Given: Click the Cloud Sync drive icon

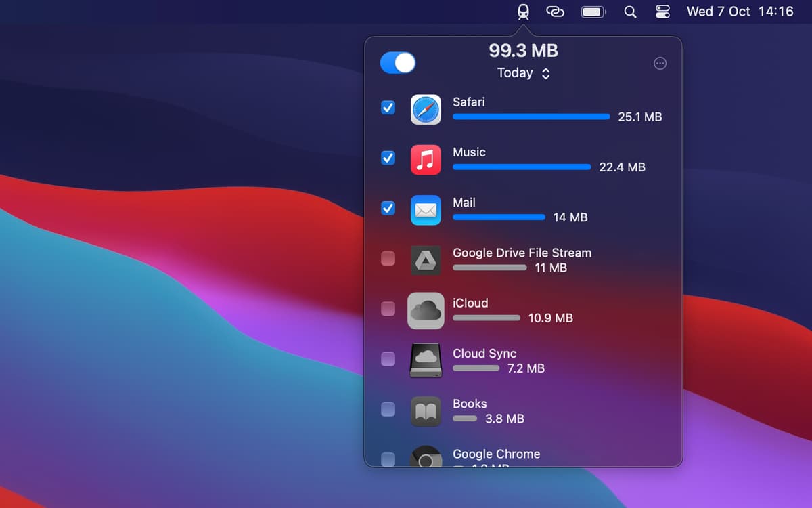Looking at the screenshot, I should pos(426,360).
